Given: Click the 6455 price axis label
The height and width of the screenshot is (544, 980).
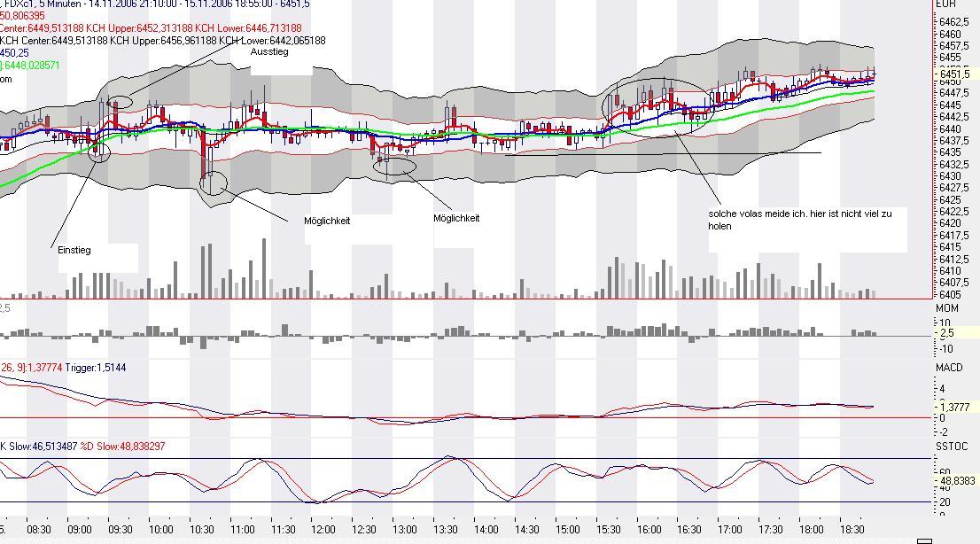Looking at the screenshot, I should tap(950, 58).
